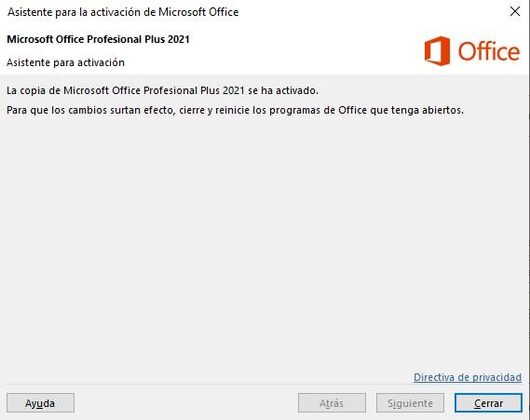The image size is (530, 420).
Task: Click the word 'Office' in the second message line
Action: click(x=352, y=110)
